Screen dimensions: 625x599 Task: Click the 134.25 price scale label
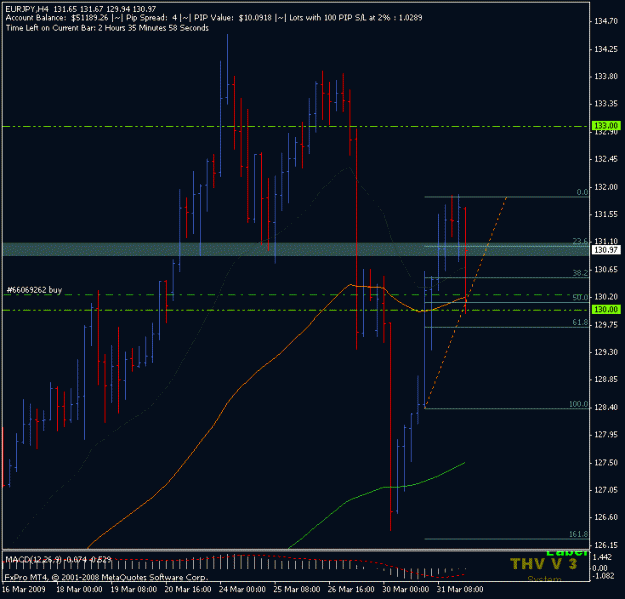pos(606,49)
